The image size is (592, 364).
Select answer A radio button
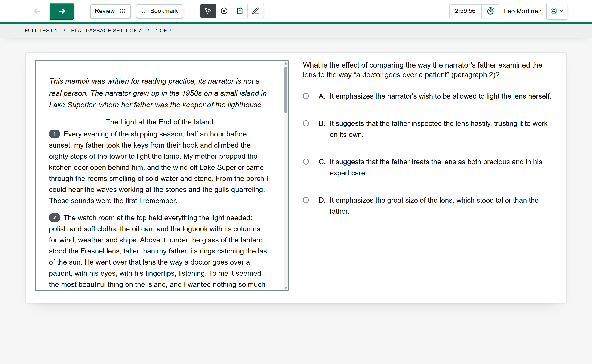pyautogui.click(x=306, y=96)
